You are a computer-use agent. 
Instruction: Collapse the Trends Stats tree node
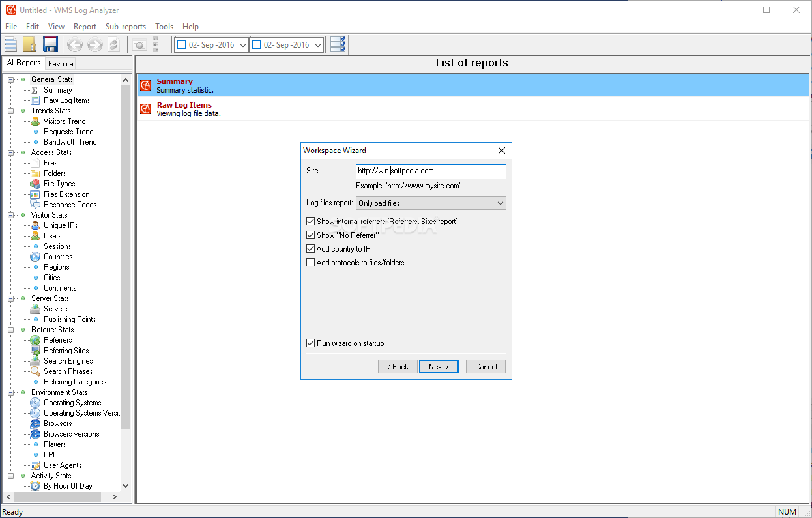(x=11, y=111)
